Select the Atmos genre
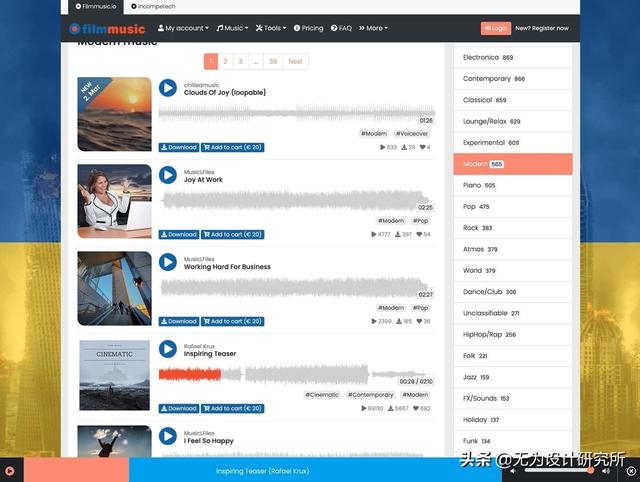 point(513,249)
